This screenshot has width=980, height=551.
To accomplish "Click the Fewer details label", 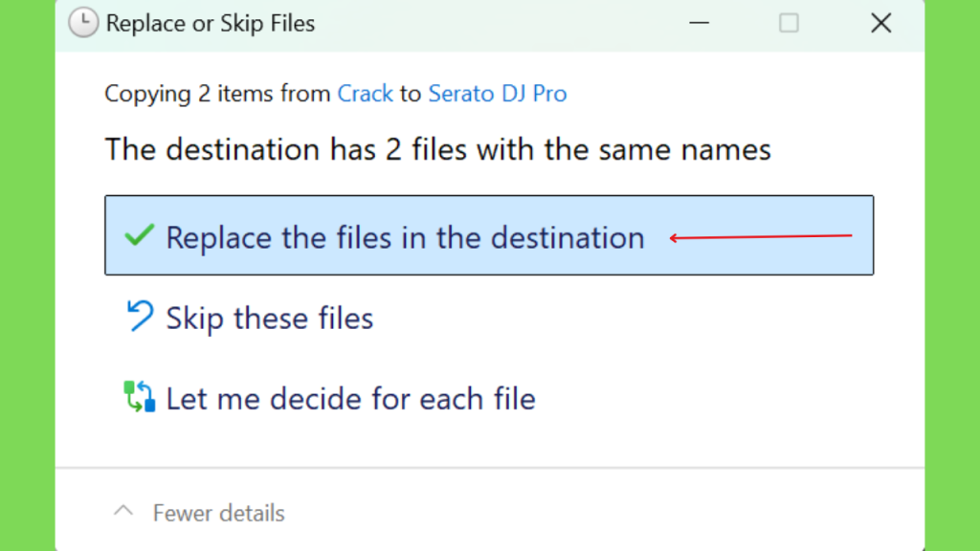I will (x=219, y=513).
